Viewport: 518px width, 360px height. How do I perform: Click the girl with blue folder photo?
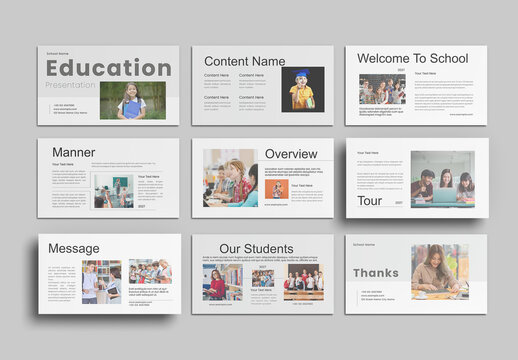pos(133,100)
